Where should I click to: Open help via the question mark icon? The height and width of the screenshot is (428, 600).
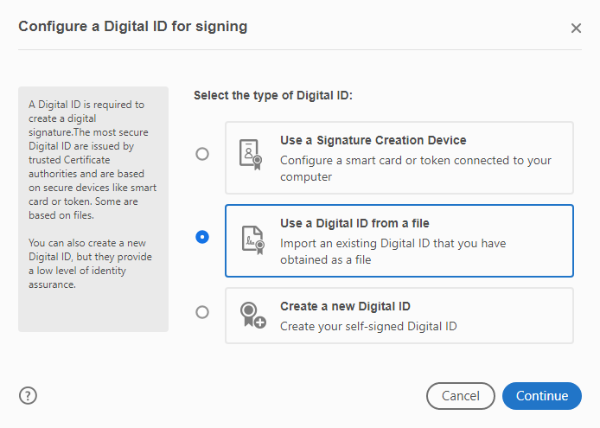point(28,395)
